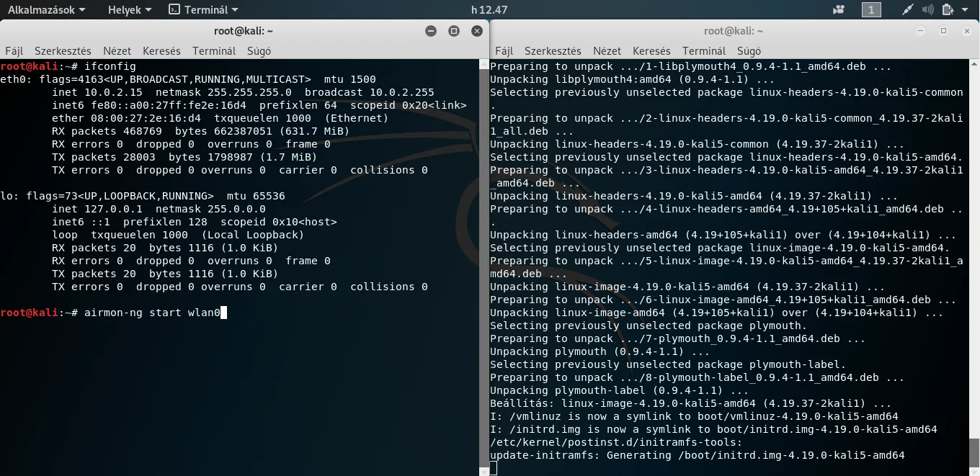980x476 pixels.
Task: Click the wired network connection icon
Action: coord(909,10)
